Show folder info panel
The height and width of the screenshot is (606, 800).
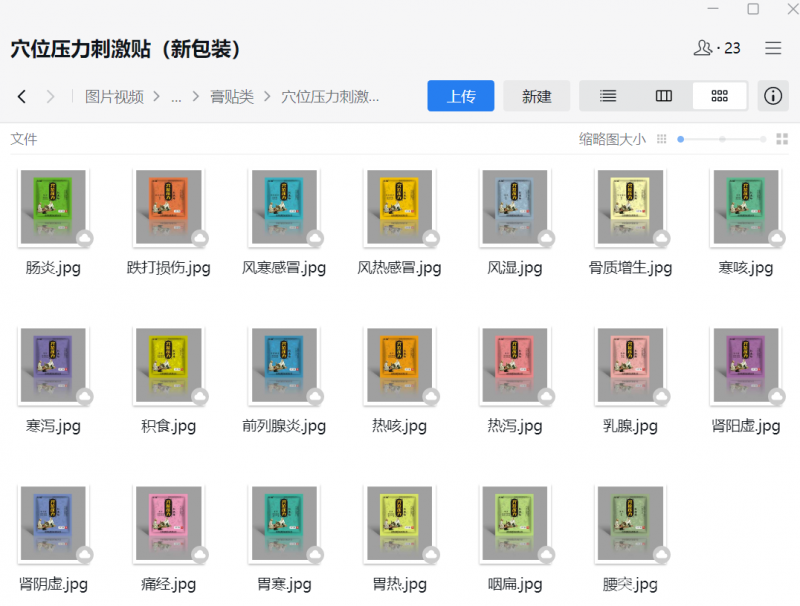pyautogui.click(x=773, y=96)
